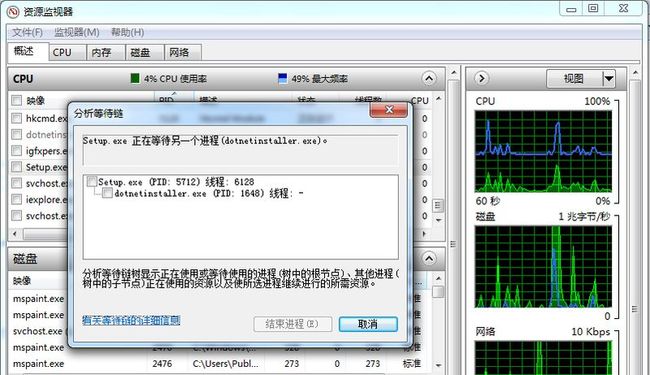Switch to the 内存 tab
Image resolution: width=650 pixels, height=375 pixels.
(105, 53)
